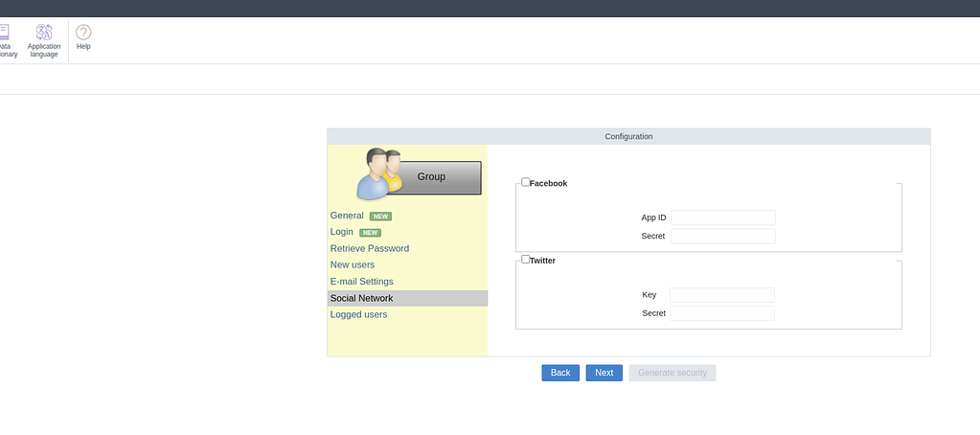Enable the Twitter checkbox
Image resolution: width=980 pixels, height=435 pixels.
pos(526,260)
